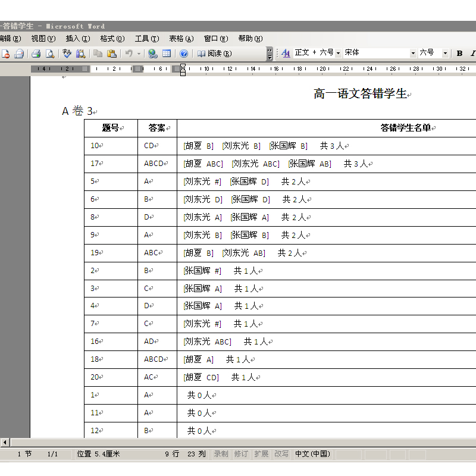Image resolution: width=476 pixels, height=476 pixels.
Task: Click the Permission restricted-access document icon
Action: (x=5, y=54)
